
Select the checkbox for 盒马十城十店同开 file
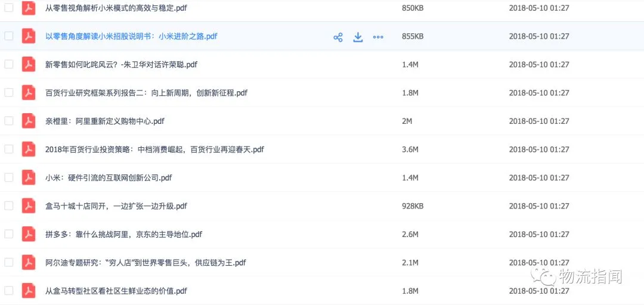pos(8,206)
